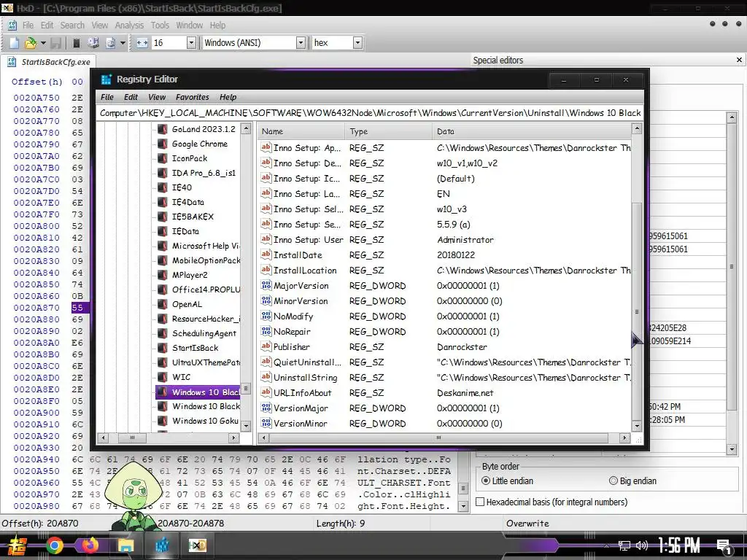
Task: Open the hex offset base dropdown
Action: (x=357, y=43)
